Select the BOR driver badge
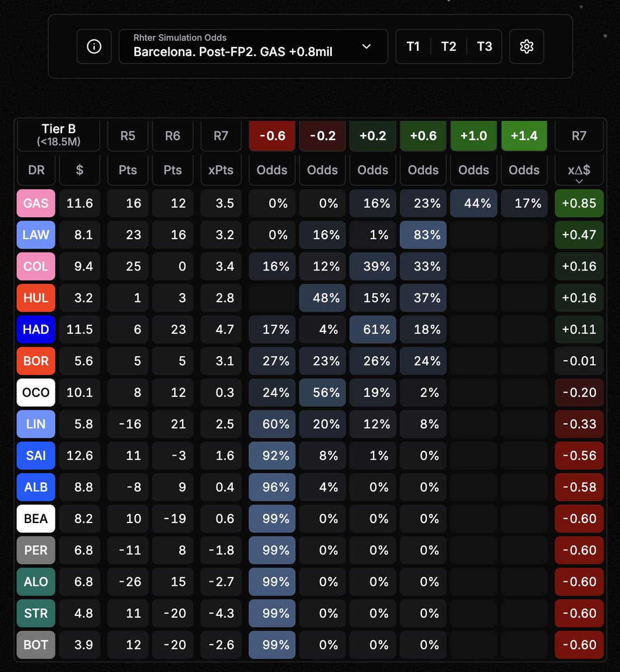The height and width of the screenshot is (672, 620). (x=36, y=361)
